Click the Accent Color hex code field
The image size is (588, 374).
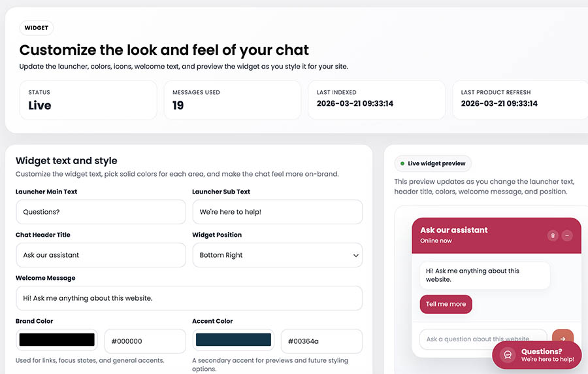coord(321,341)
